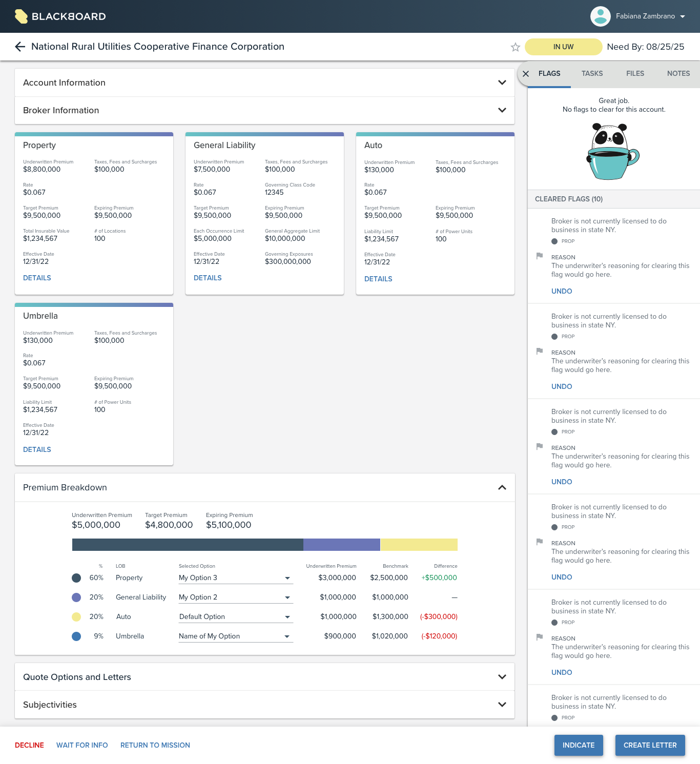Click the dark Property color swatch dot
Screen dimensions: 700x764
click(76, 578)
